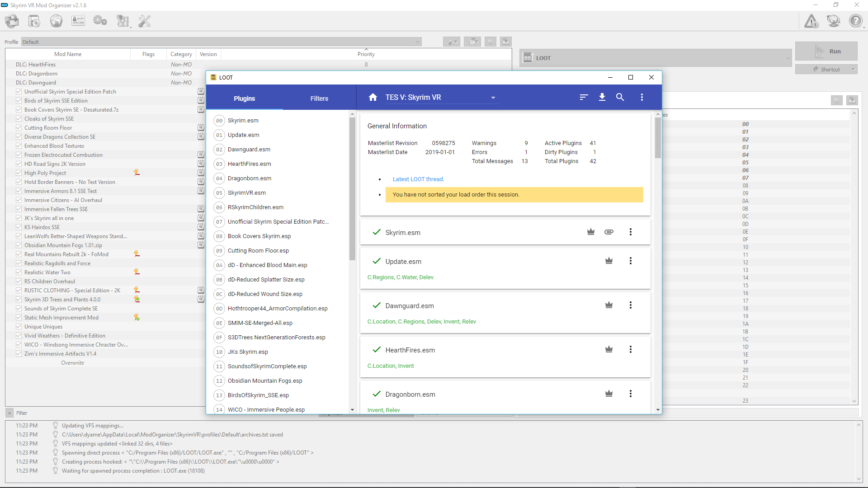This screenshot has height=488, width=868.
Task: Click the LOOT details pane scrollbar
Action: (658, 138)
